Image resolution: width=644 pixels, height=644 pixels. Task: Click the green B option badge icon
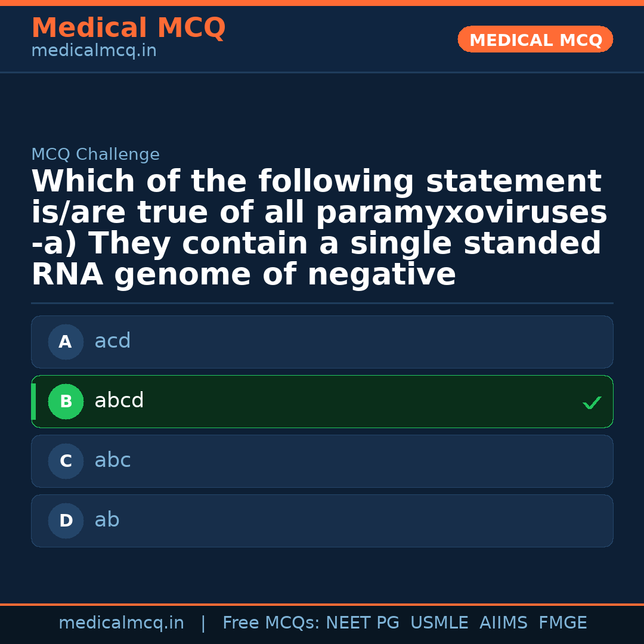point(66,401)
